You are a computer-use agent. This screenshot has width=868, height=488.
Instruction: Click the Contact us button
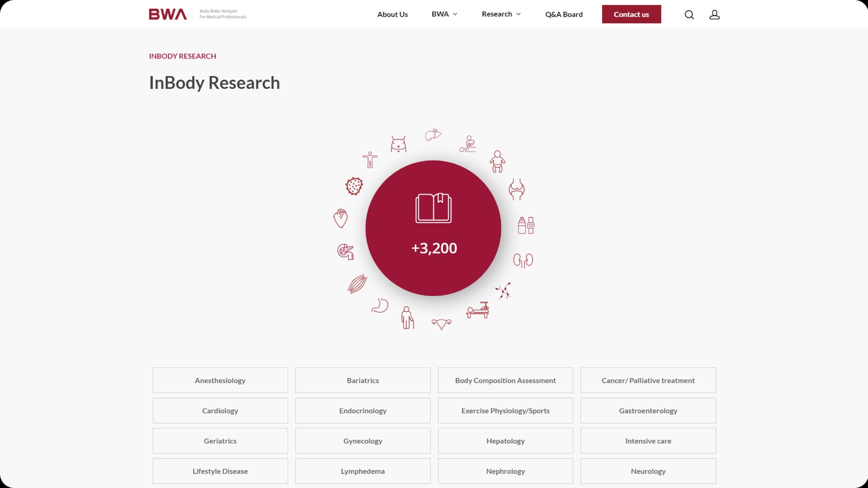631,14
